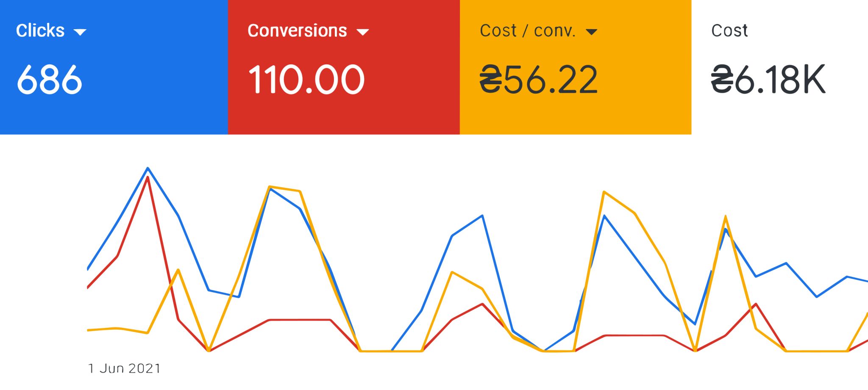This screenshot has height=390, width=868.
Task: Click the Clicks label text
Action: (40, 31)
